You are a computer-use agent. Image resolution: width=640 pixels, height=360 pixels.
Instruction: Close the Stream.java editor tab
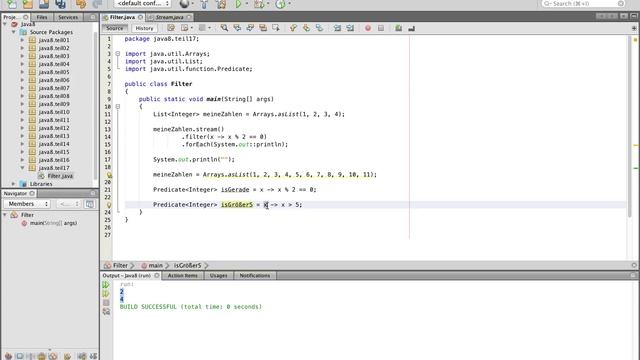click(189, 17)
